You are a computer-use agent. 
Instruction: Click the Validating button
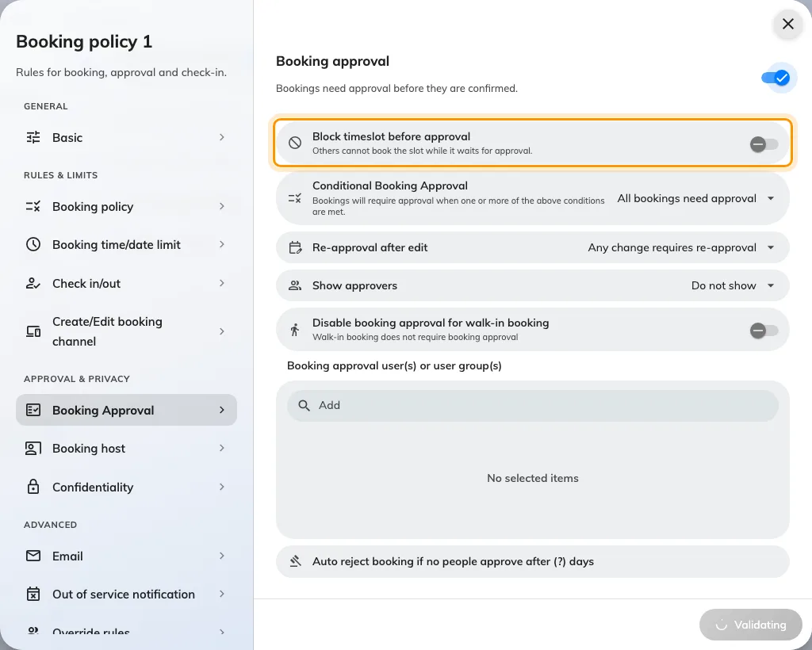(x=750, y=625)
